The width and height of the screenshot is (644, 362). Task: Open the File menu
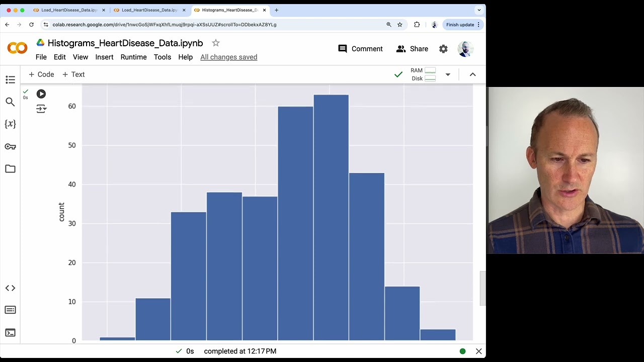[41, 57]
